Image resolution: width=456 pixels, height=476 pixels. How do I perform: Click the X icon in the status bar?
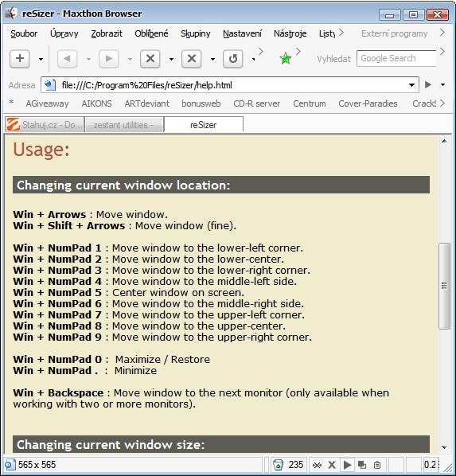coord(332,465)
